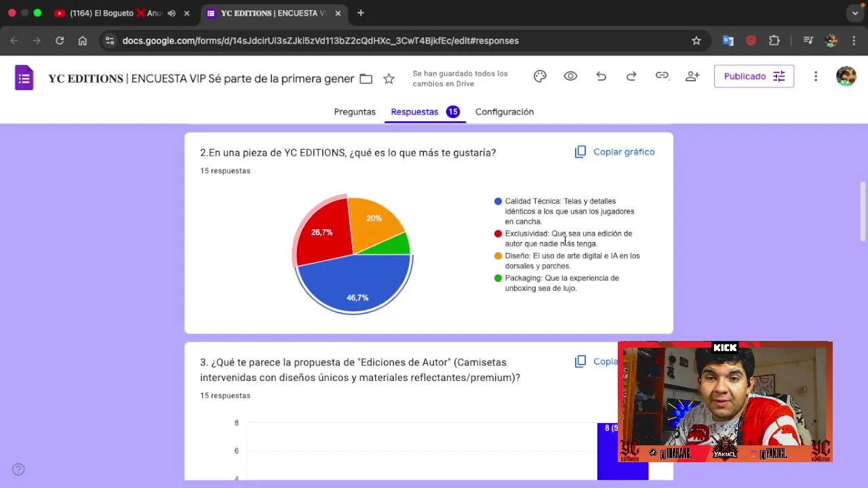This screenshot has width=868, height=488.
Task: Open Google account avatar
Action: click(846, 76)
